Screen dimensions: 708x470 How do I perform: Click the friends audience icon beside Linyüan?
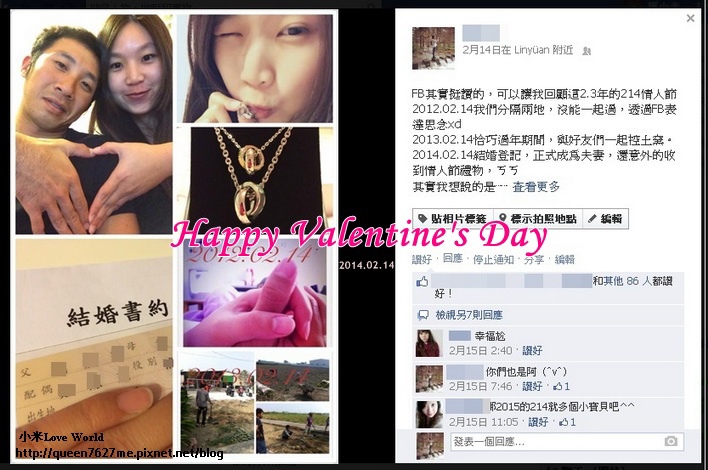pyautogui.click(x=587, y=51)
